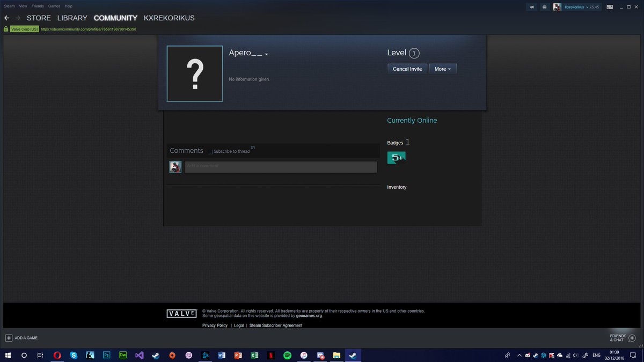This screenshot has width=644, height=362.
Task: Open Spotify from the taskbar
Action: point(287,355)
